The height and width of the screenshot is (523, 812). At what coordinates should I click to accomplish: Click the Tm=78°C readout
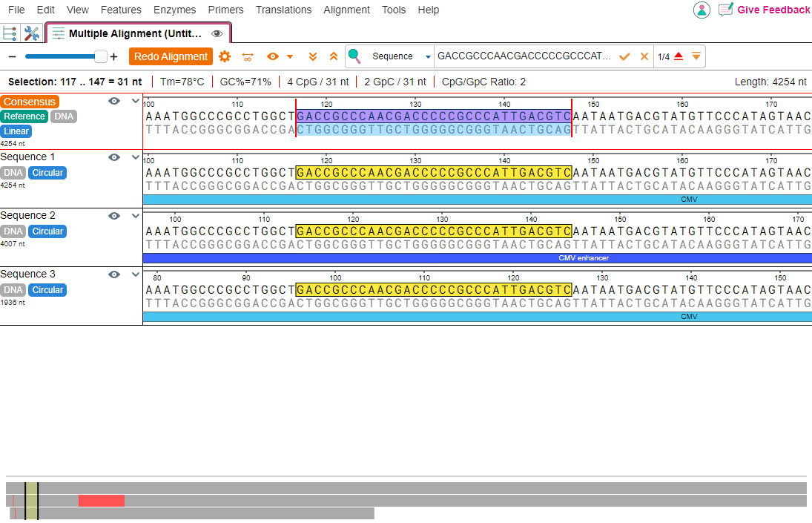pyautogui.click(x=182, y=82)
